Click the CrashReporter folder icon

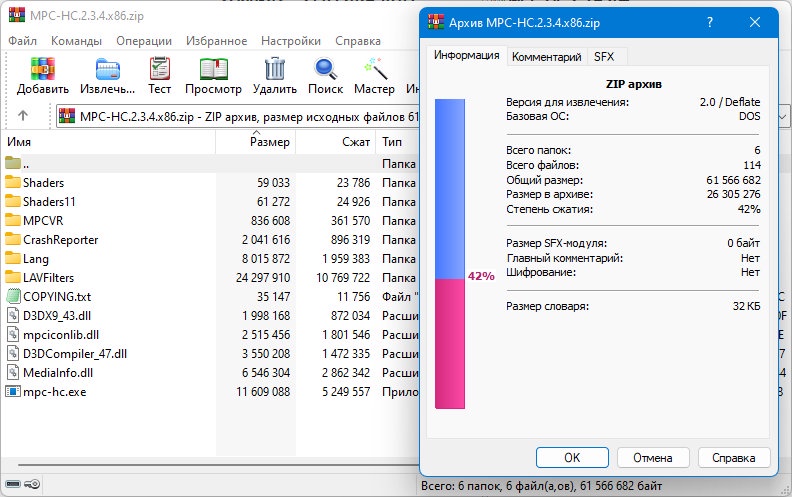coord(13,239)
